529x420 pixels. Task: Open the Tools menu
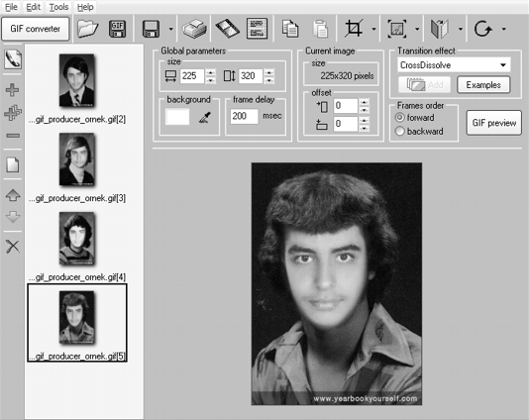point(58,7)
